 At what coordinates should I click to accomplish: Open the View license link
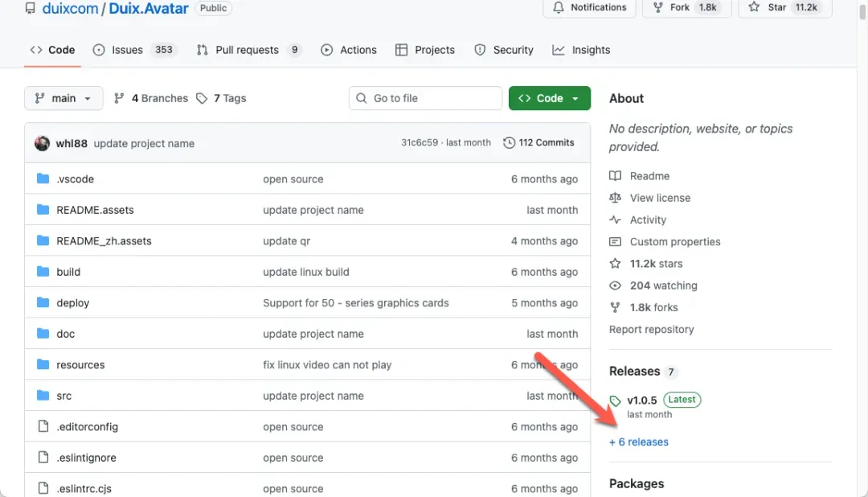(660, 198)
